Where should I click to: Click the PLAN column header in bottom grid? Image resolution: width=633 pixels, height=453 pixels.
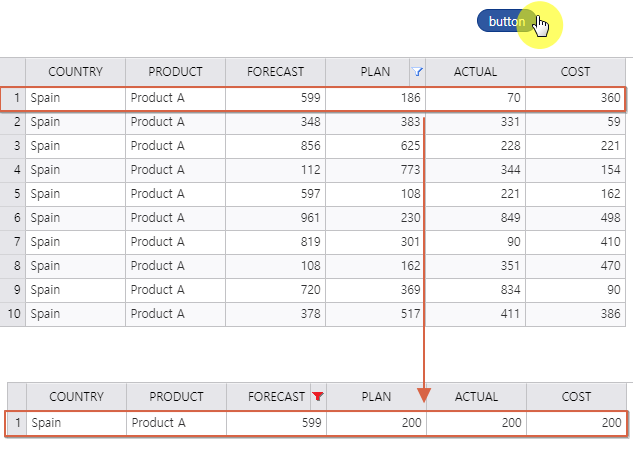pos(376,397)
